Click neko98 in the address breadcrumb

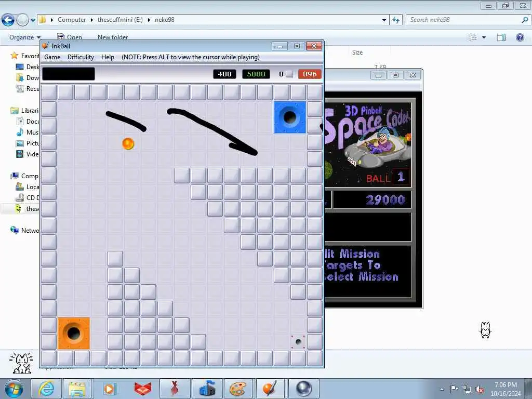click(x=165, y=20)
